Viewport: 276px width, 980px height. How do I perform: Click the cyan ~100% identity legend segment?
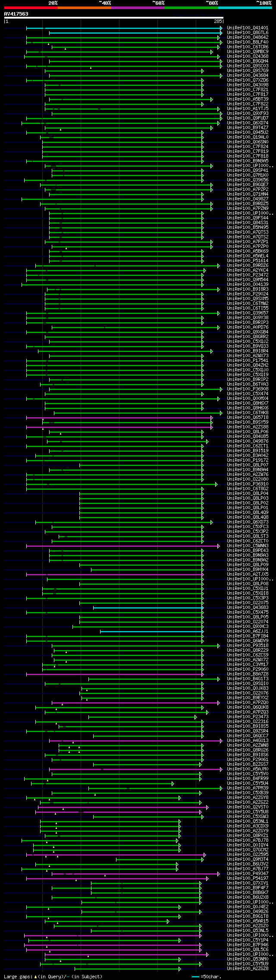point(245,8)
